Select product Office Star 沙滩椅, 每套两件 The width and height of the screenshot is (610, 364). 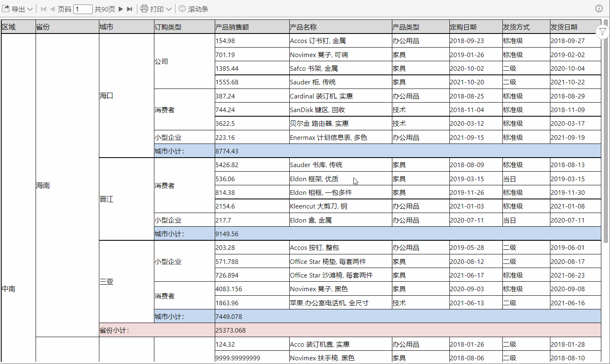click(341, 275)
